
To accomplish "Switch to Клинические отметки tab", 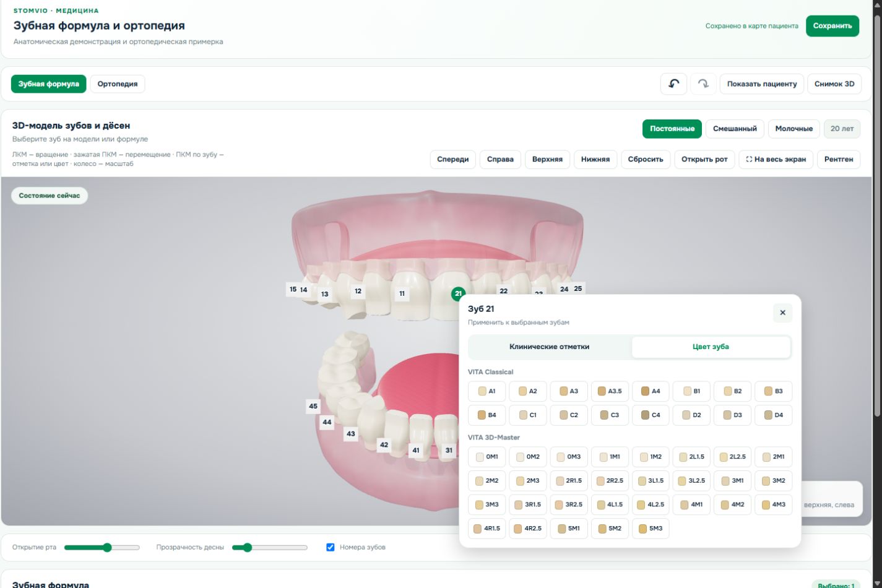I will pyautogui.click(x=550, y=347).
